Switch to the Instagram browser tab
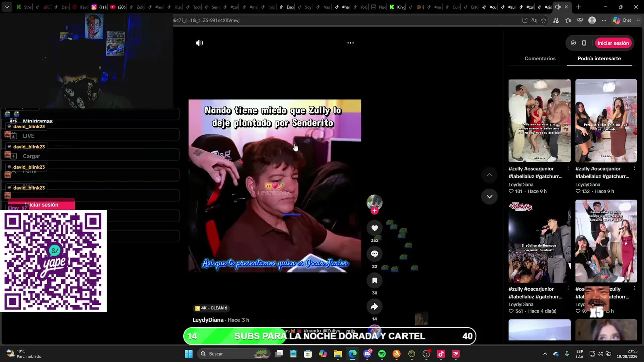Image resolution: width=644 pixels, height=362 pixels. [x=100, y=7]
